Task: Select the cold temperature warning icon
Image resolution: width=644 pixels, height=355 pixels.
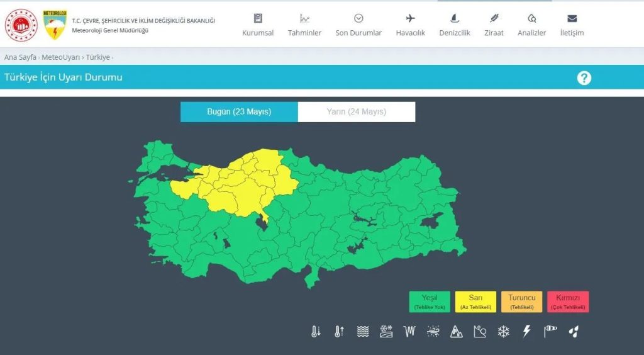Action: click(316, 331)
